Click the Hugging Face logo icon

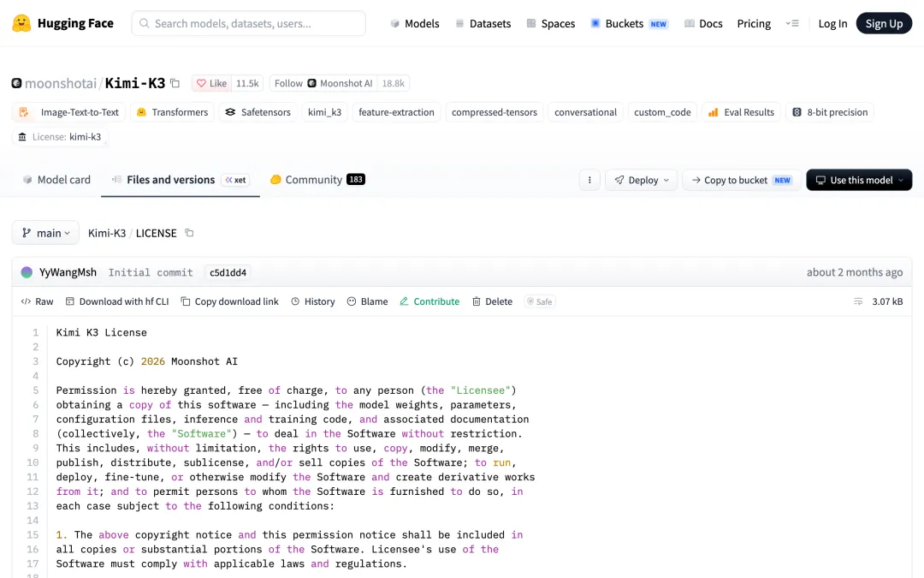pyautogui.click(x=21, y=23)
